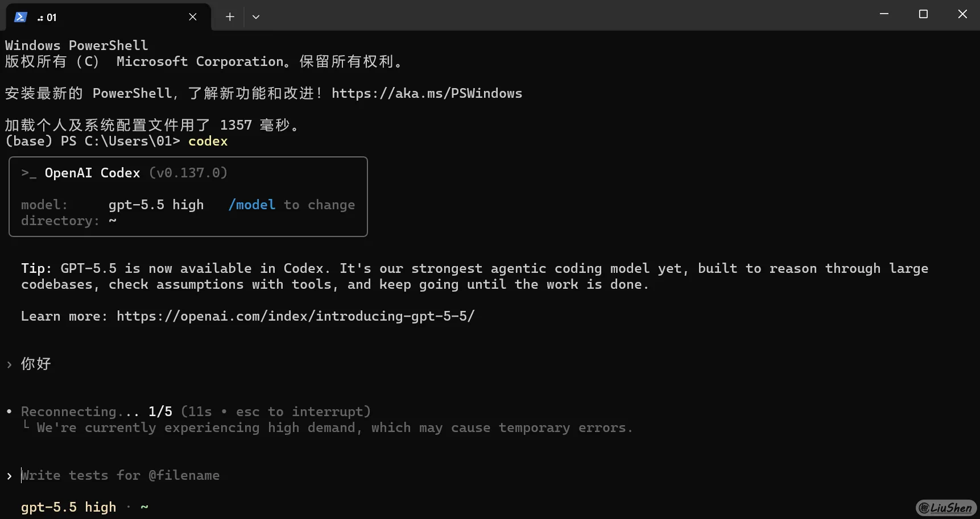
Task: Click "esc to interrupt" hint text
Action: [x=299, y=412]
